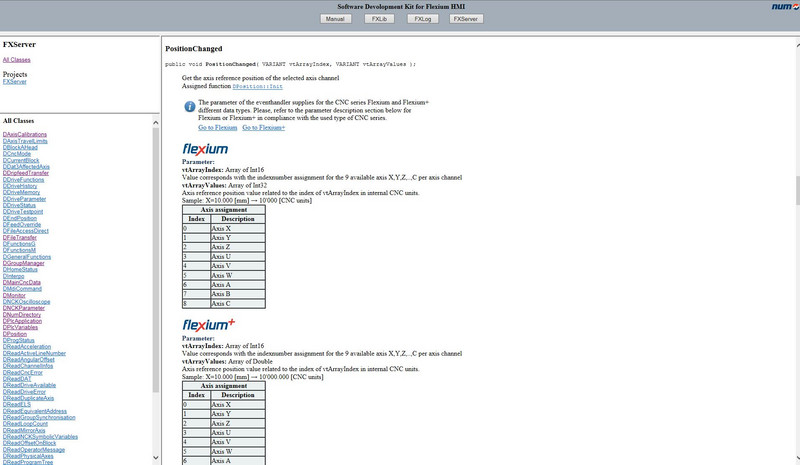Open the All Classes link in top-left

16,60
